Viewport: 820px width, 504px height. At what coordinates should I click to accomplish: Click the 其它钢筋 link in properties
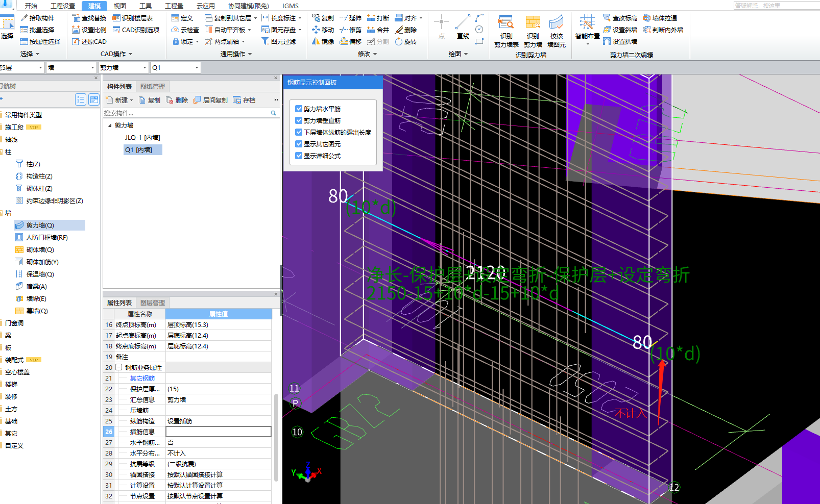point(142,378)
